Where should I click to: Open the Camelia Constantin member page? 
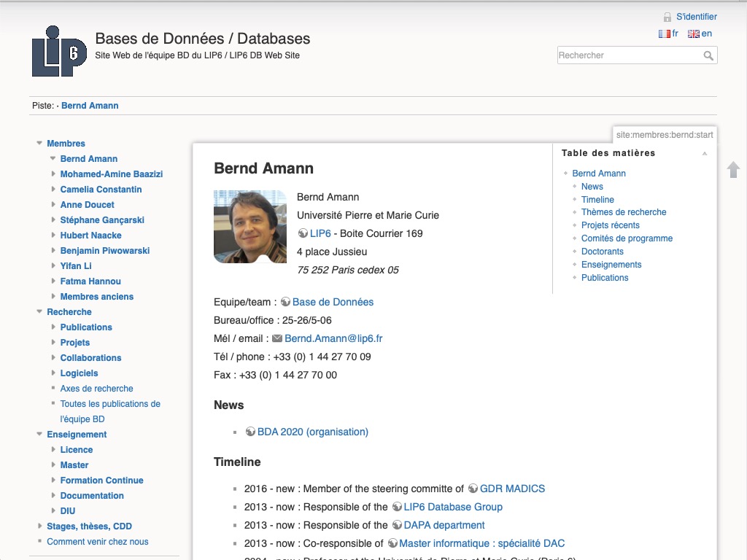click(x=101, y=190)
